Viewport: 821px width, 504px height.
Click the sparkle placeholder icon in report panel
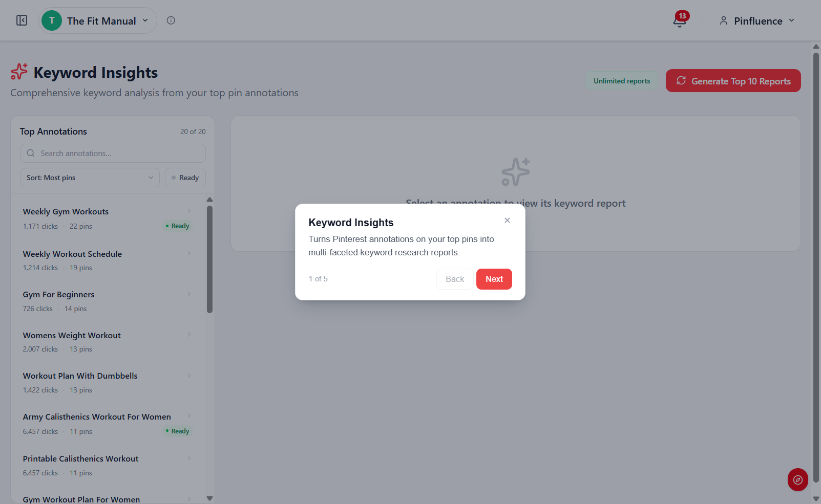(516, 172)
